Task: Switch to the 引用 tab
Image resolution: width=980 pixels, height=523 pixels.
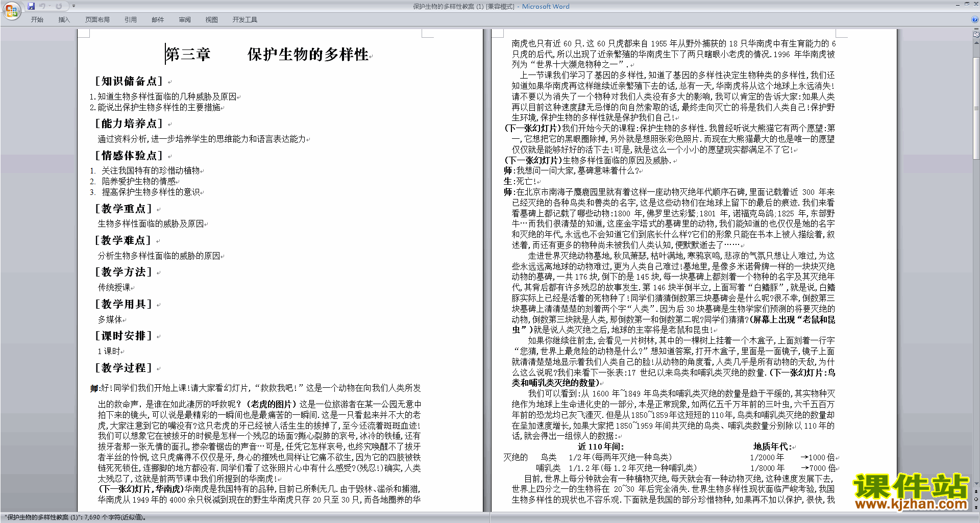Action: pyautogui.click(x=131, y=20)
